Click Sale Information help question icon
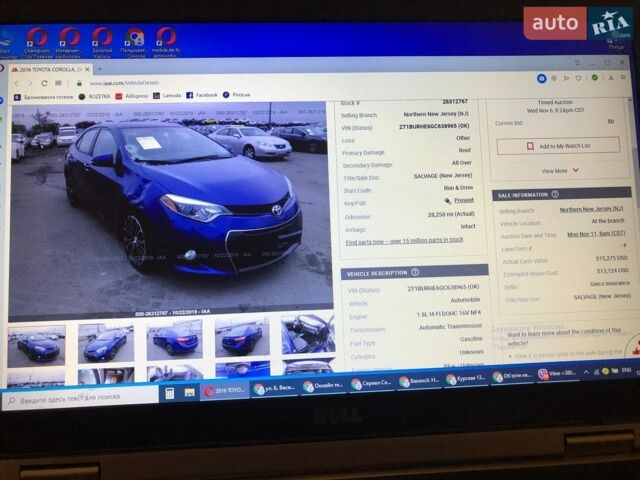This screenshot has width=640, height=480. 555,194
